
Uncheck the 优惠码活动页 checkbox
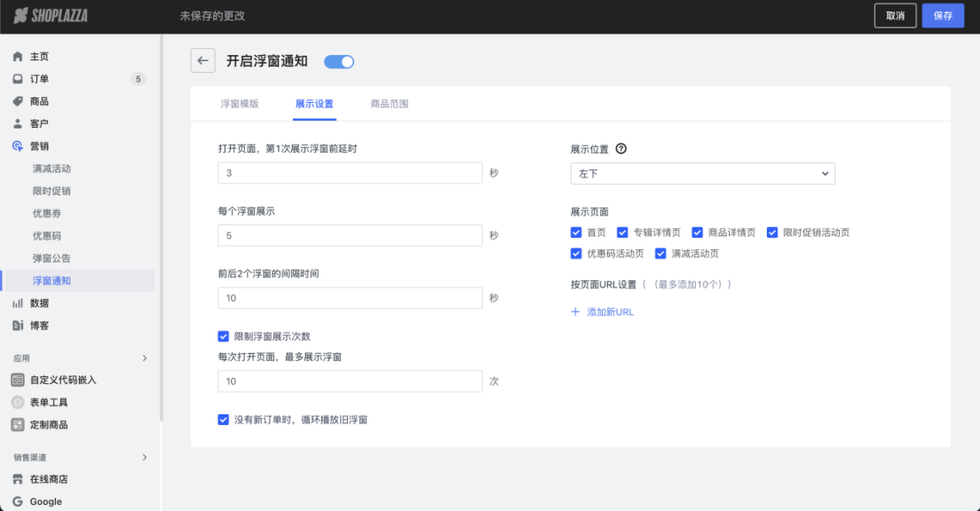coord(576,254)
